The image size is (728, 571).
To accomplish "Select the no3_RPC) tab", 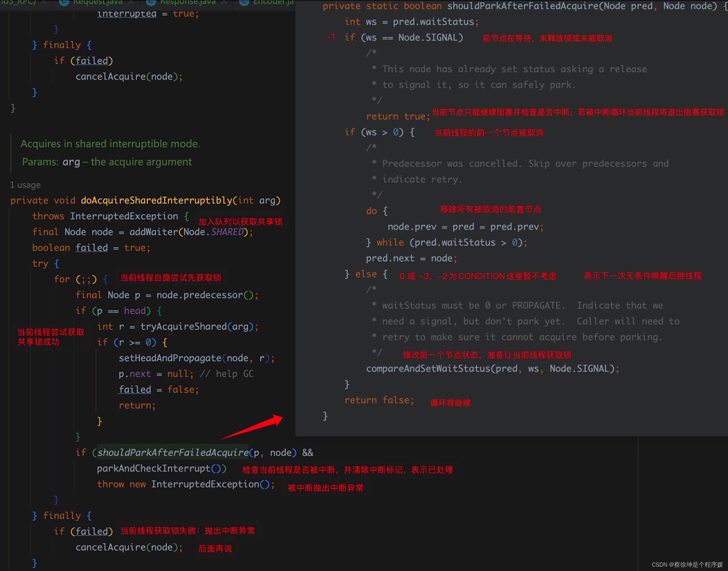I will (x=18, y=3).
